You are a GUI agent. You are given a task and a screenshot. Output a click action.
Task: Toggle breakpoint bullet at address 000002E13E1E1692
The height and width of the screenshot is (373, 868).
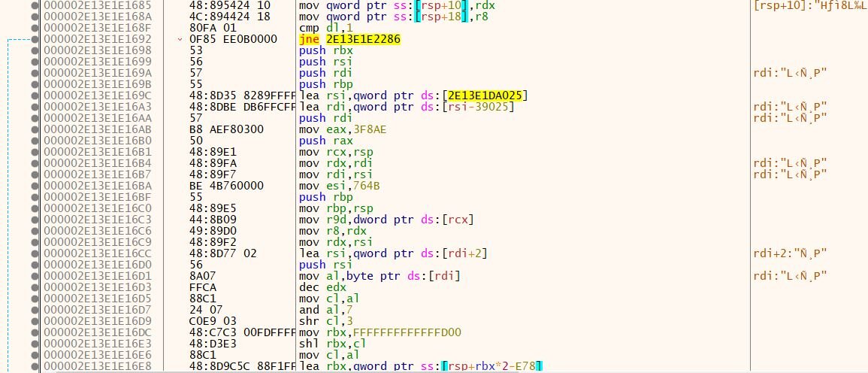pyautogui.click(x=35, y=38)
